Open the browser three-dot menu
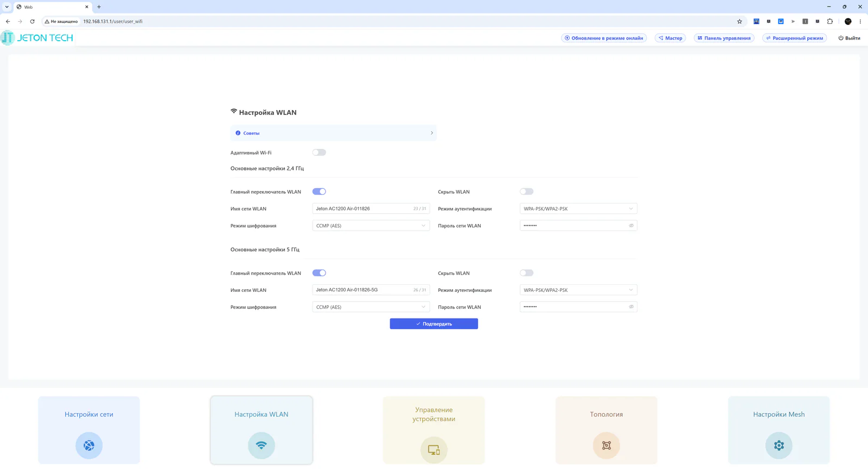 point(860,22)
